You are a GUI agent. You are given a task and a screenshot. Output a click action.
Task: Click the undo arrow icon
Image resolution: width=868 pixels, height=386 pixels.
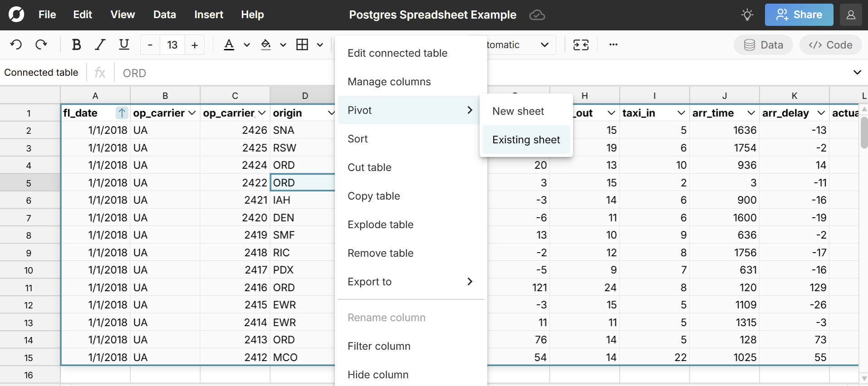[x=16, y=44]
